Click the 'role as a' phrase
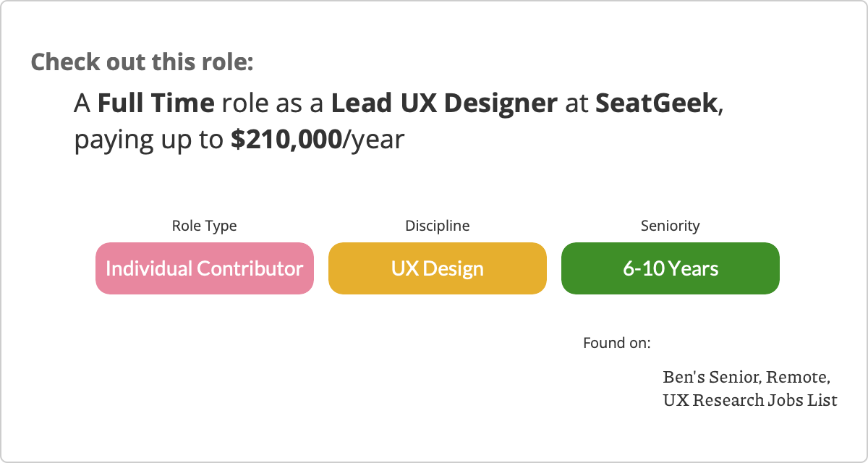Screen dimensions: 868x463 (273, 103)
